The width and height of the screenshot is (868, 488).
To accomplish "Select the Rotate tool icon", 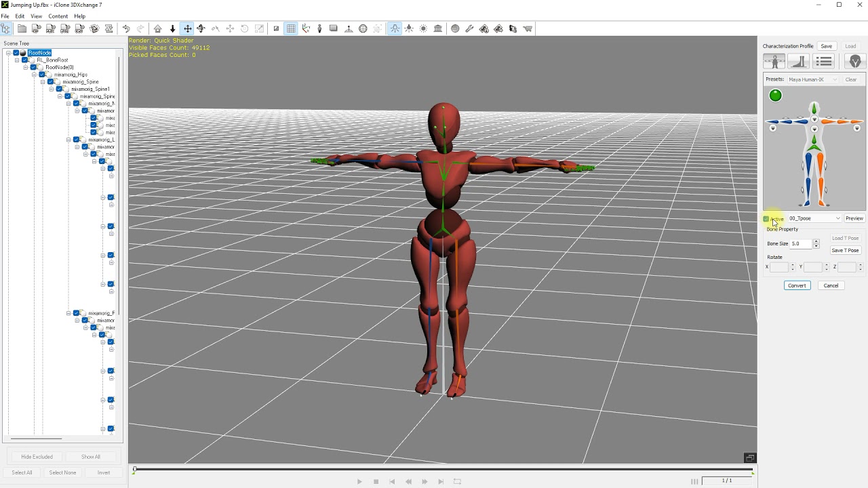I will pos(201,28).
